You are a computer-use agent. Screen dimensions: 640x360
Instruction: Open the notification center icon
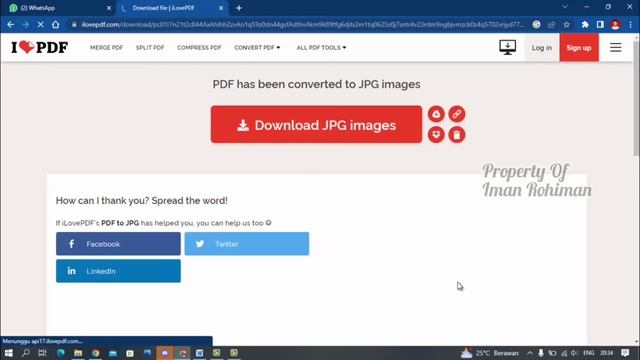click(625, 353)
